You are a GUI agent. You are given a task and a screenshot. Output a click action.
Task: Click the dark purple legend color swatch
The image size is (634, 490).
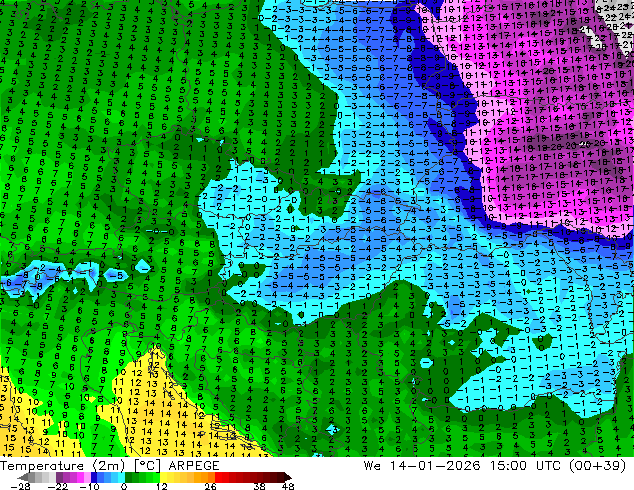click(59, 477)
